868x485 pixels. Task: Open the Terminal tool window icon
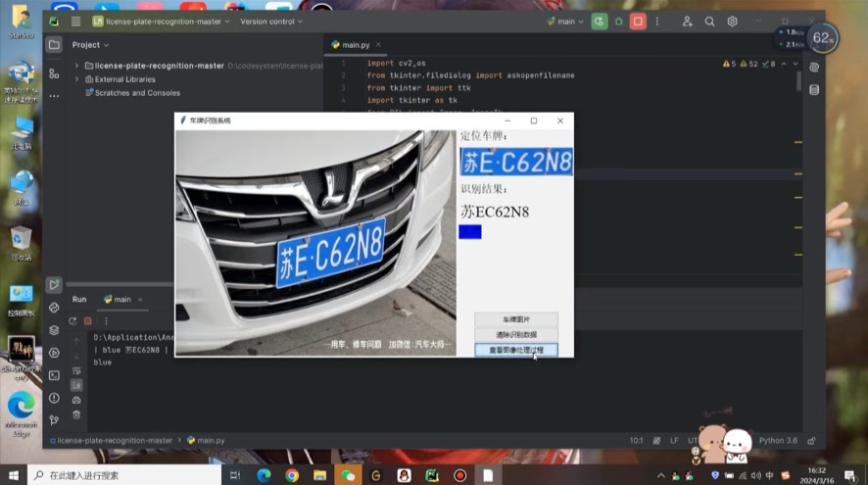pos(54,375)
